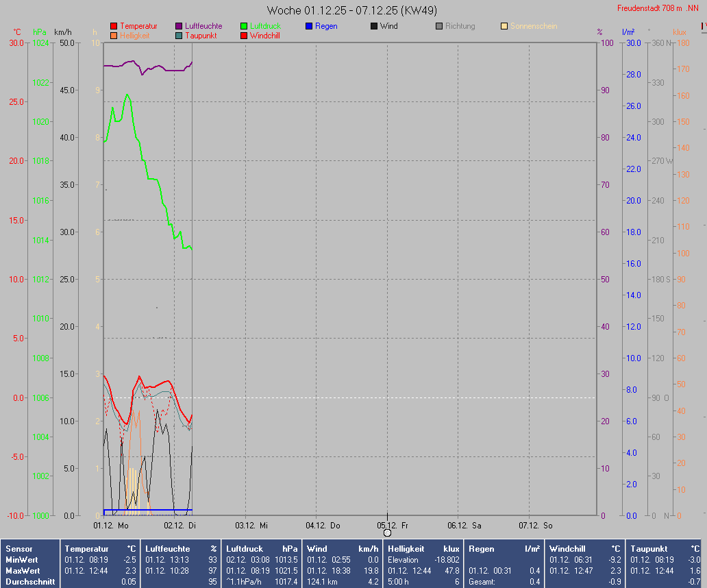This screenshot has height=588, width=707.
Task: Click the Sonnenschein legend swatch
Action: (x=504, y=26)
